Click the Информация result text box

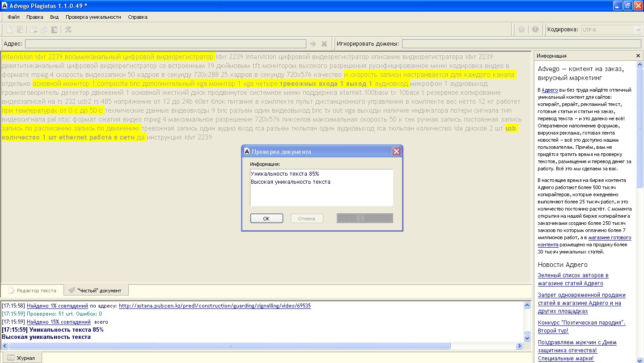[x=322, y=187]
